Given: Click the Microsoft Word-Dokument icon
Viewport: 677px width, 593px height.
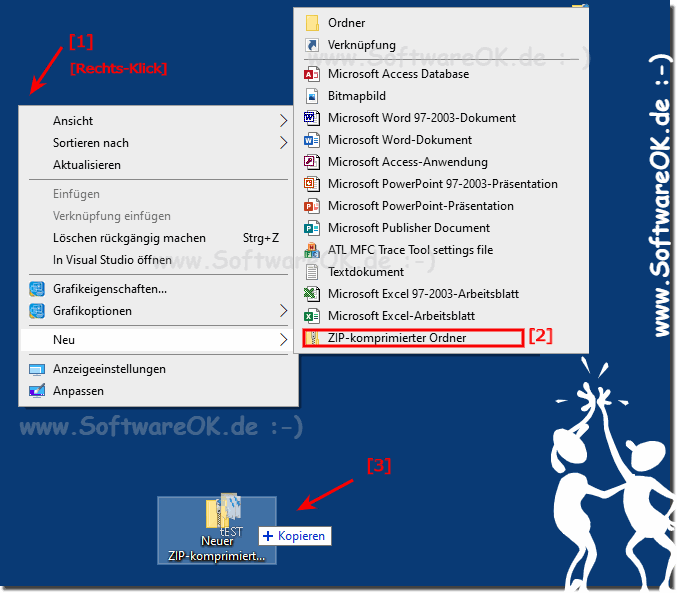Looking at the screenshot, I should tap(312, 140).
